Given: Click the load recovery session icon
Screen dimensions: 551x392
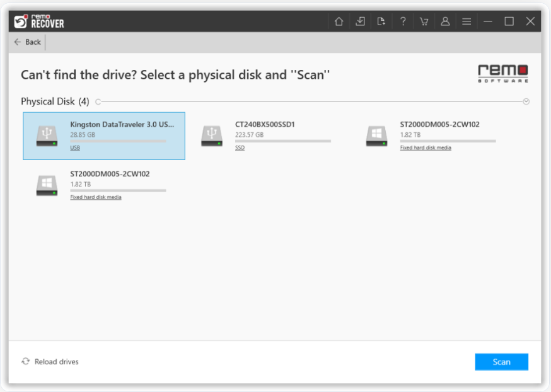Looking at the screenshot, I should (381, 21).
